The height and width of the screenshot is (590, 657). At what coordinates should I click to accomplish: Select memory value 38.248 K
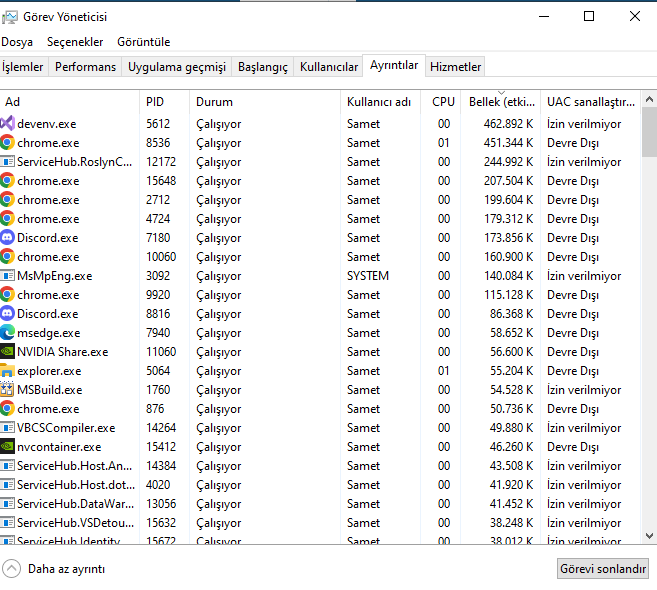pyautogui.click(x=511, y=523)
